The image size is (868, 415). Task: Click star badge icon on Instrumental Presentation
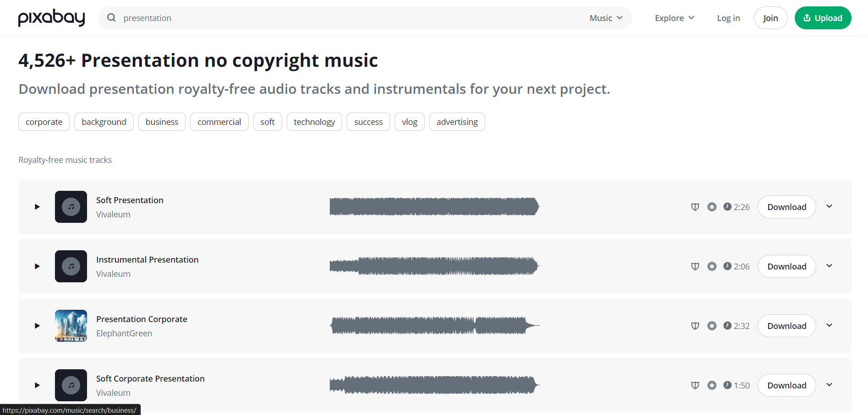point(712,266)
